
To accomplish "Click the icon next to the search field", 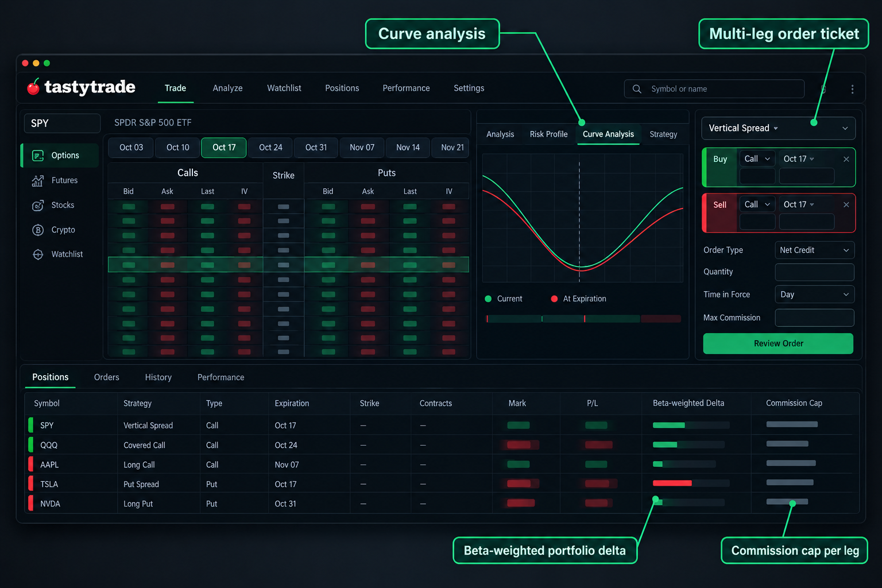I will click(x=823, y=89).
